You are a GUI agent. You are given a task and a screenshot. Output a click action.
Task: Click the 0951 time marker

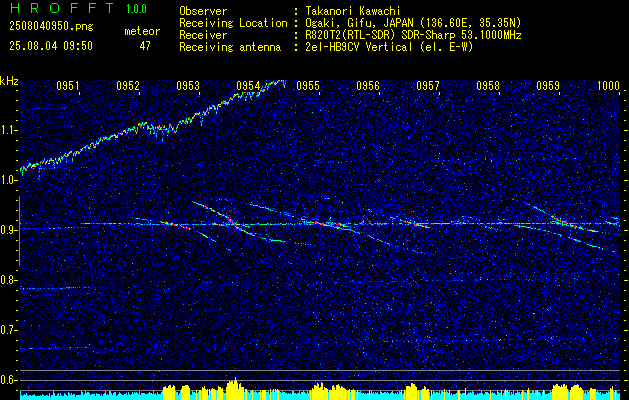click(67, 86)
